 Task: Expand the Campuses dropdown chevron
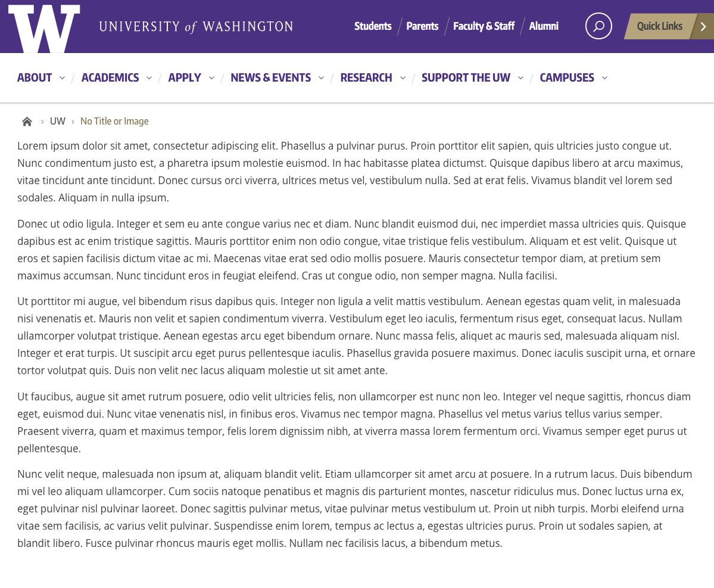coord(604,78)
